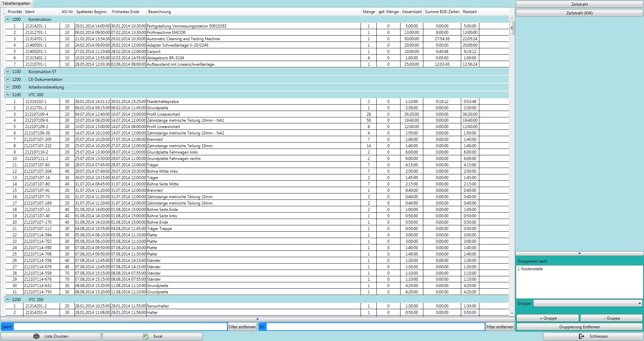Click the blue arrow below the table
644x341 pixels.
257,319
